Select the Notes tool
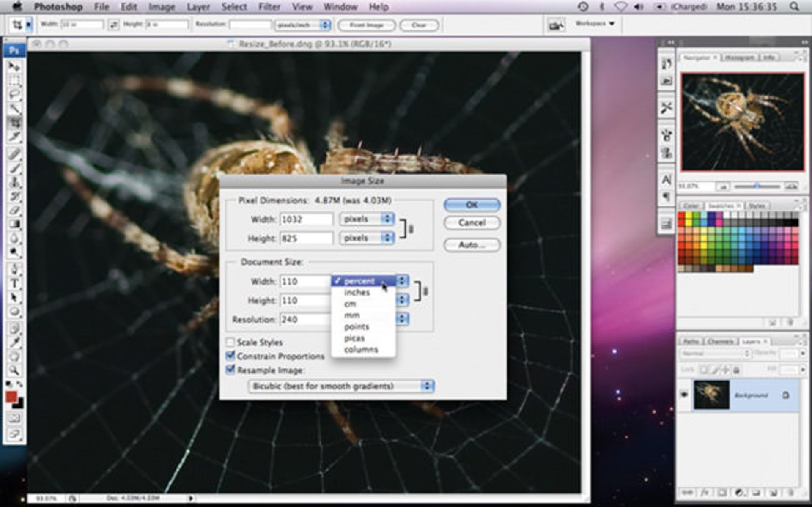 (14, 328)
